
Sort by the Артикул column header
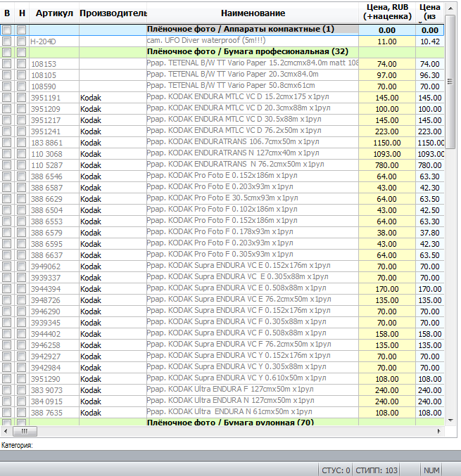point(54,13)
